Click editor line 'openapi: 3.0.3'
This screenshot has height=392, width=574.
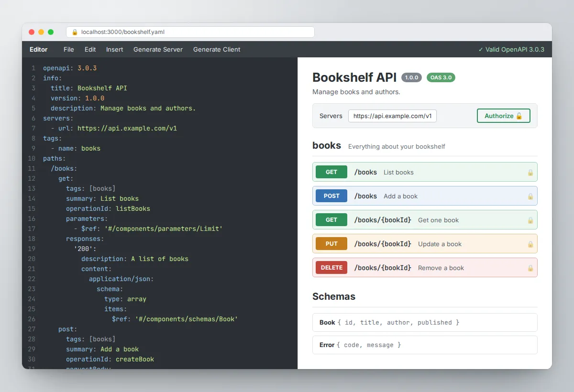pos(70,68)
